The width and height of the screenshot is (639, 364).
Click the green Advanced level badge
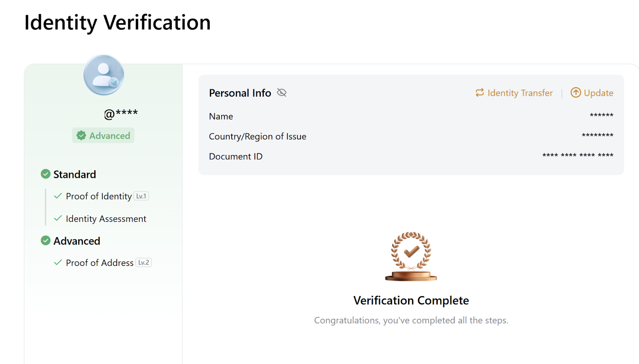103,135
